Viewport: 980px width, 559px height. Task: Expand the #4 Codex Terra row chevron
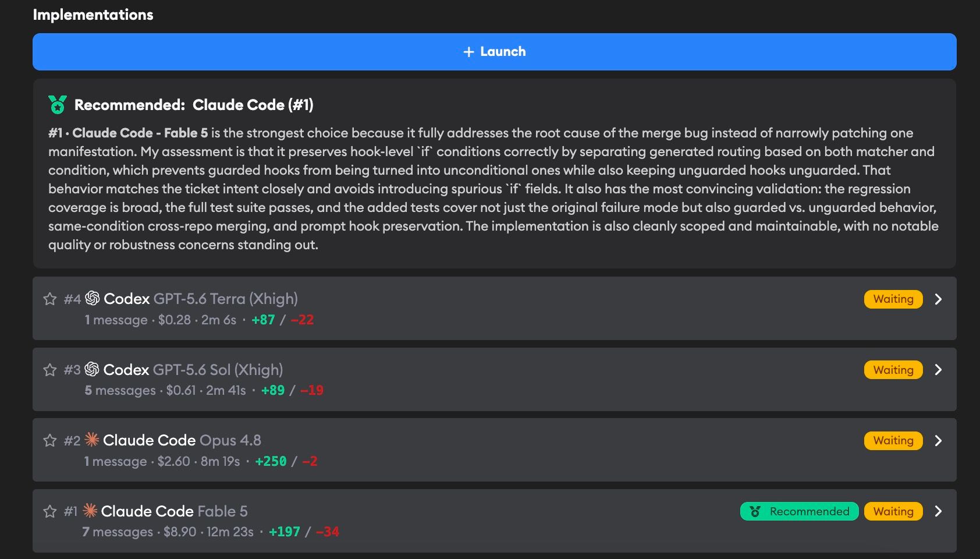point(938,299)
